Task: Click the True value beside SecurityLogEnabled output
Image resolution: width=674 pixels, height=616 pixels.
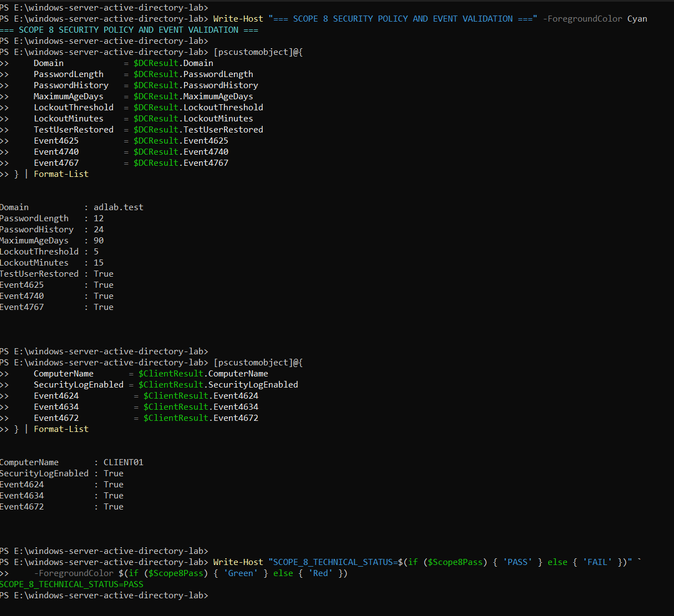Action: pyautogui.click(x=114, y=474)
